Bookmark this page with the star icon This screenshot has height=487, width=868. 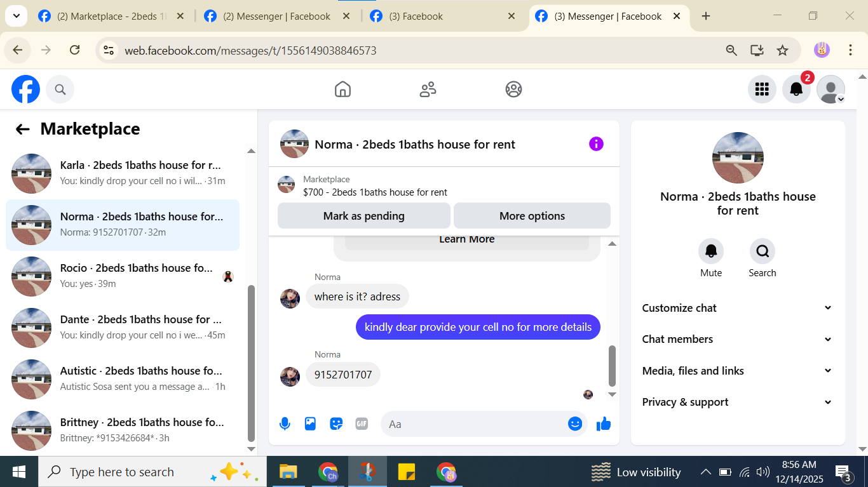tap(783, 50)
